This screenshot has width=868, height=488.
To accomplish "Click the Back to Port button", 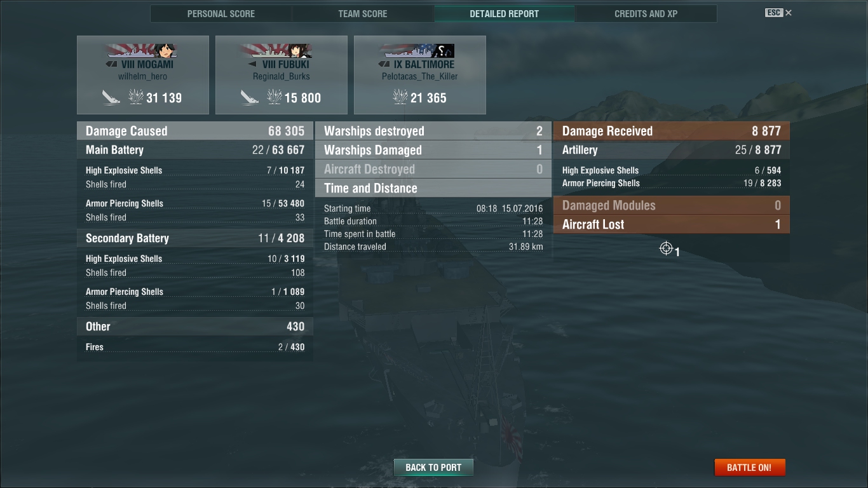I will coord(433,467).
